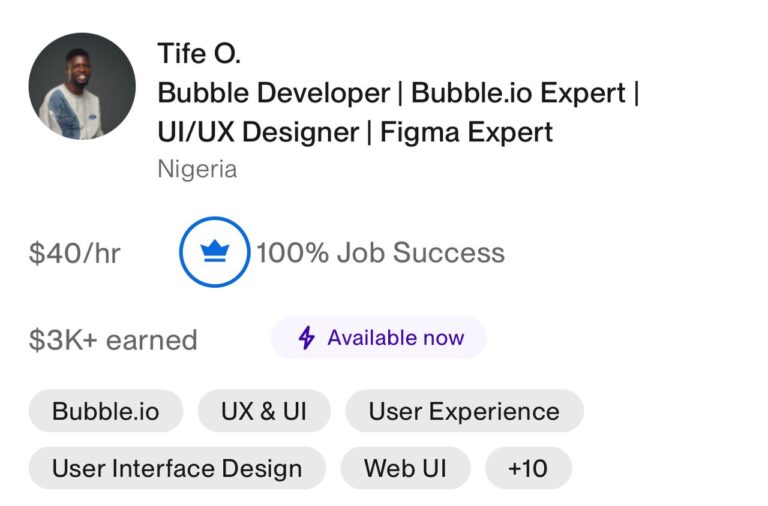Select the freelancer name Tife O.
This screenshot has height=506, width=768.
click(199, 53)
